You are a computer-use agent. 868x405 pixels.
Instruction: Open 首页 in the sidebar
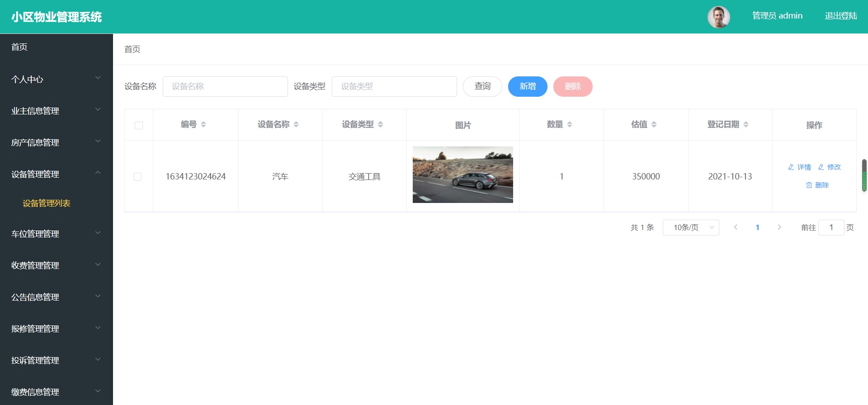[57, 47]
